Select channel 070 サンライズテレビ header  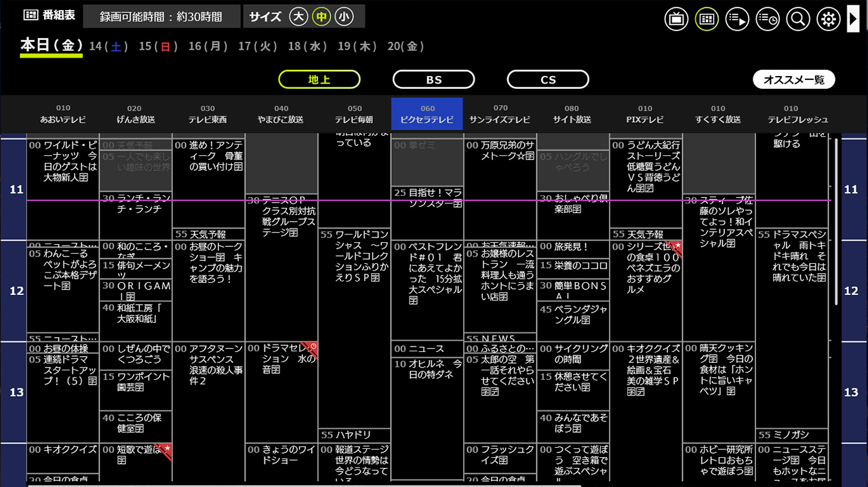[x=500, y=114]
